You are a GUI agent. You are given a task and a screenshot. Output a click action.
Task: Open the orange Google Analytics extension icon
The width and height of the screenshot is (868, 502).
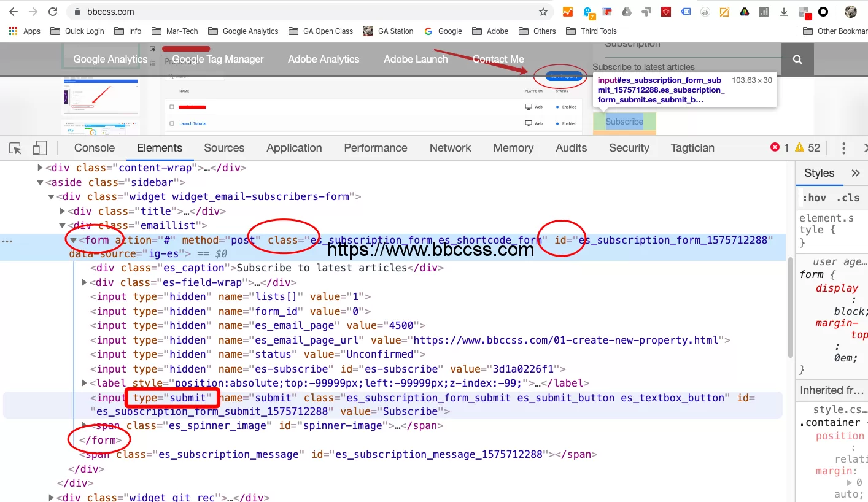pos(568,12)
